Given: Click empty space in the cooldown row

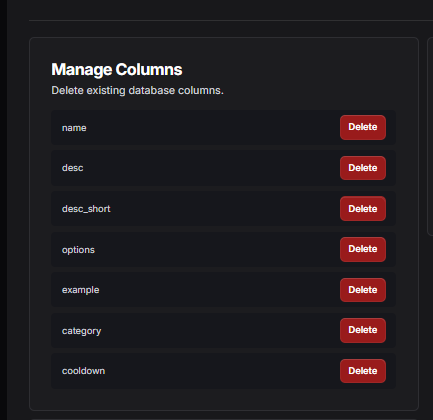Looking at the screenshot, I should 220,371.
